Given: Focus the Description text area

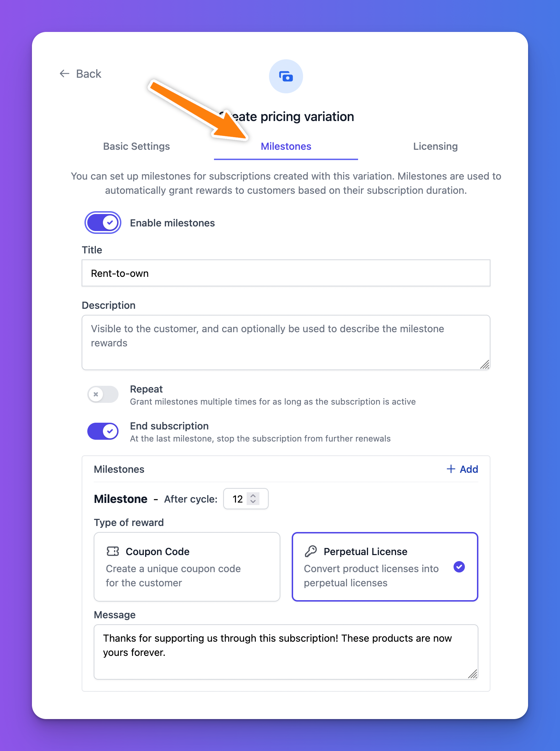Looking at the screenshot, I should click(x=286, y=342).
